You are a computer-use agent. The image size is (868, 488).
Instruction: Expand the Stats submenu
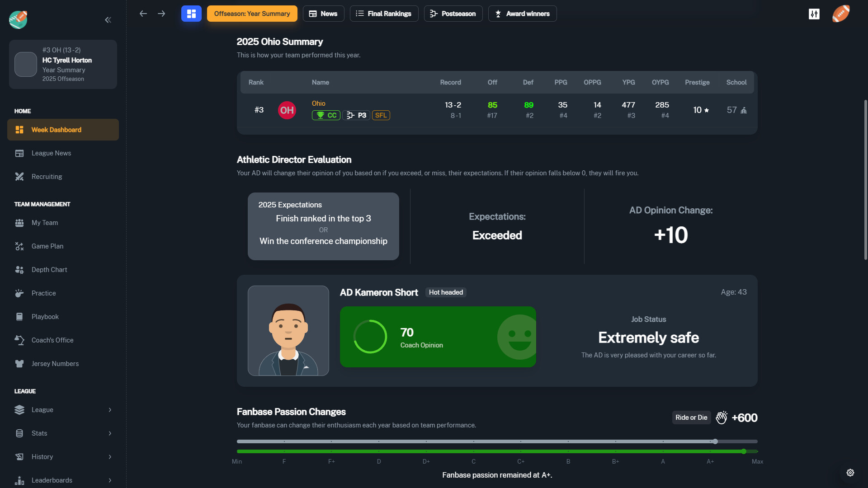63,433
